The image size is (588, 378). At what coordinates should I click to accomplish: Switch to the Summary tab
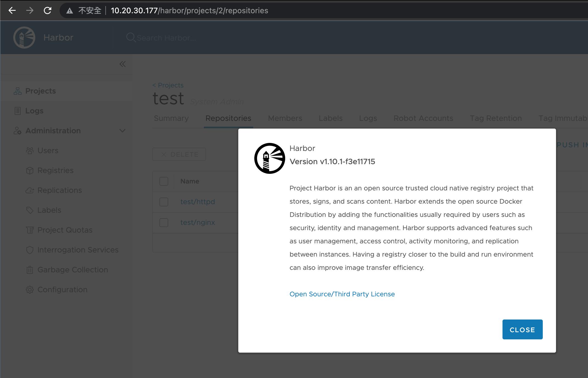(171, 118)
